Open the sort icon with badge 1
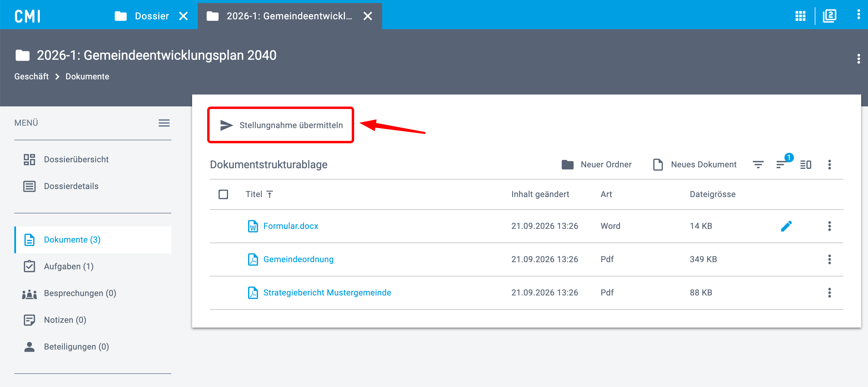Image resolution: width=868 pixels, height=387 pixels. pos(782,165)
